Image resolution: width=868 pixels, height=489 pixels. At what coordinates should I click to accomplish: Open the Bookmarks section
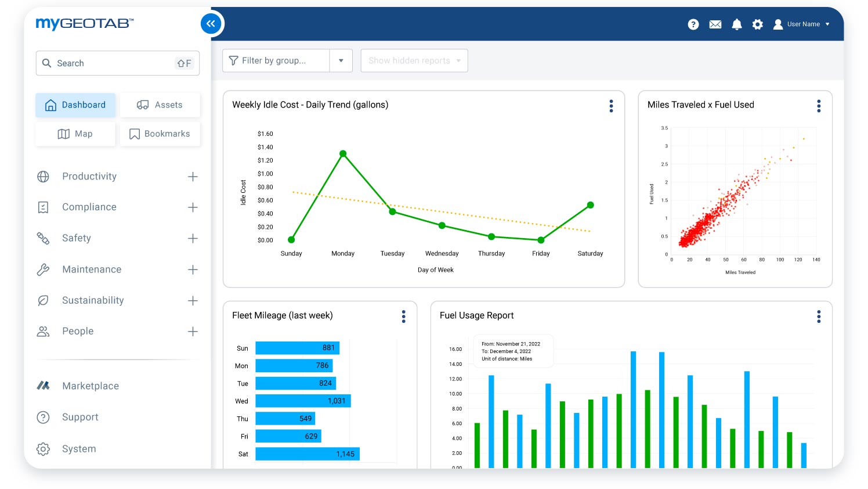click(x=161, y=134)
